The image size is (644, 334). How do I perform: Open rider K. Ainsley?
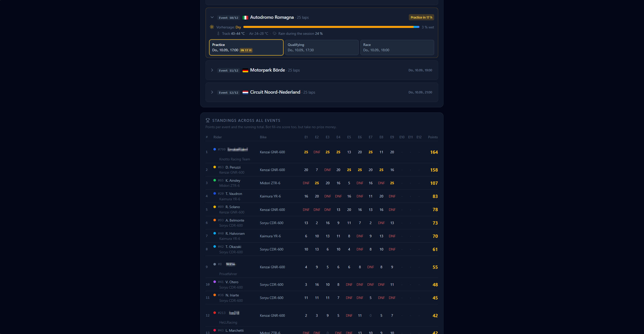(x=233, y=181)
